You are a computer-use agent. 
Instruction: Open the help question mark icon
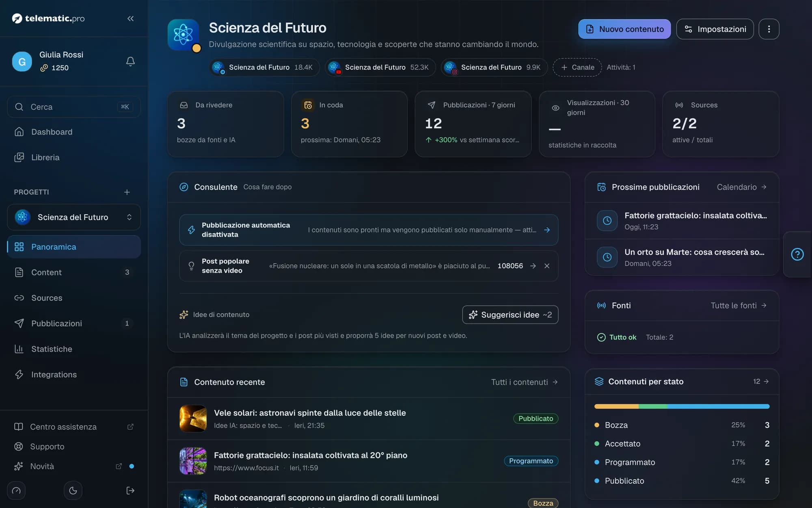pyautogui.click(x=797, y=254)
